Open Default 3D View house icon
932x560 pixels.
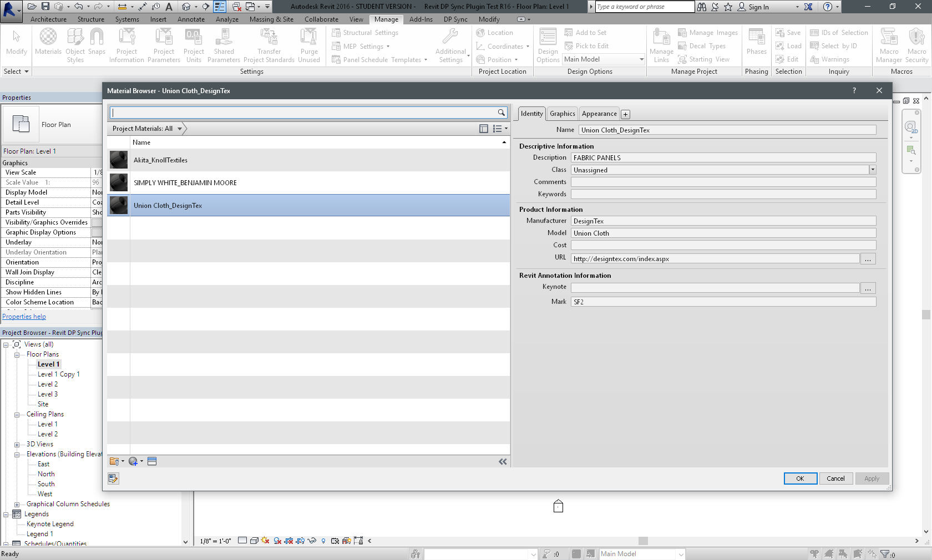(x=186, y=7)
